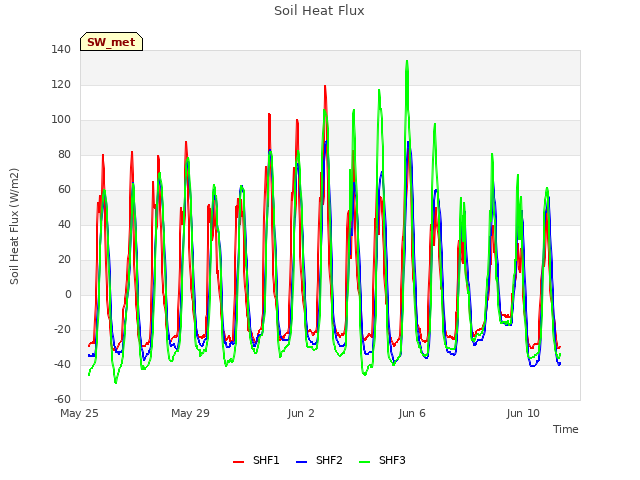Viewport: 640px width, 480px height.
Task: Click the lowest green SHF3 trough near -50
Action: click(x=116, y=382)
